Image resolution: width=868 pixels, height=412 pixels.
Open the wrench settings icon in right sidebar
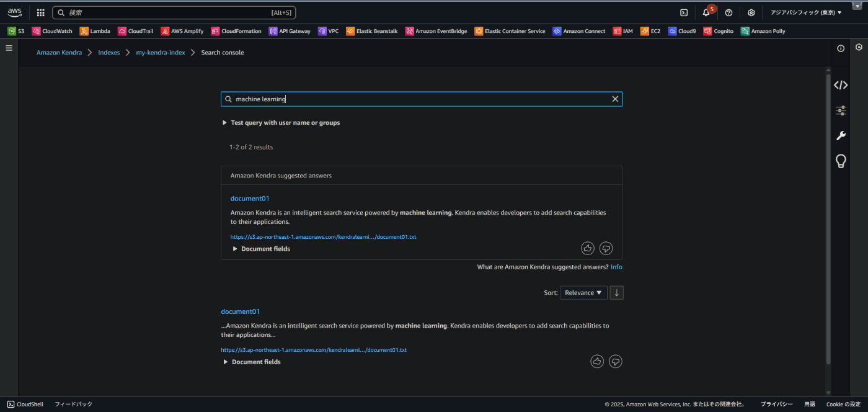tap(841, 136)
